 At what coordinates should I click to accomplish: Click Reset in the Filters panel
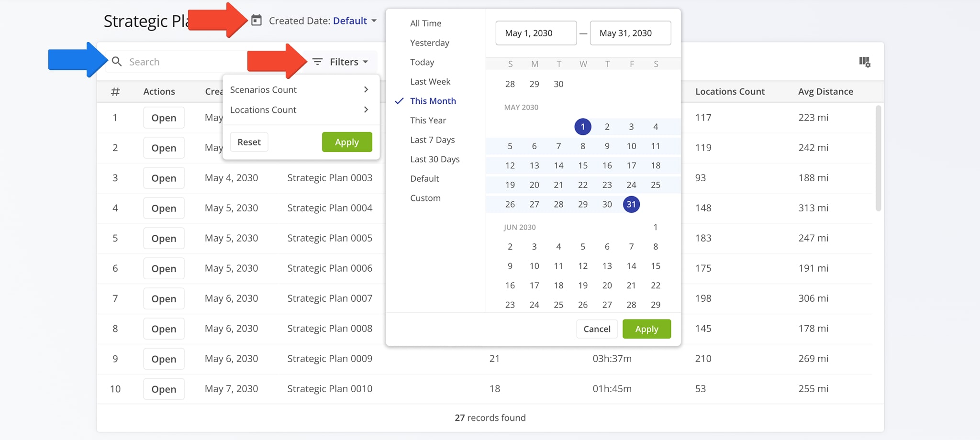[x=249, y=142]
